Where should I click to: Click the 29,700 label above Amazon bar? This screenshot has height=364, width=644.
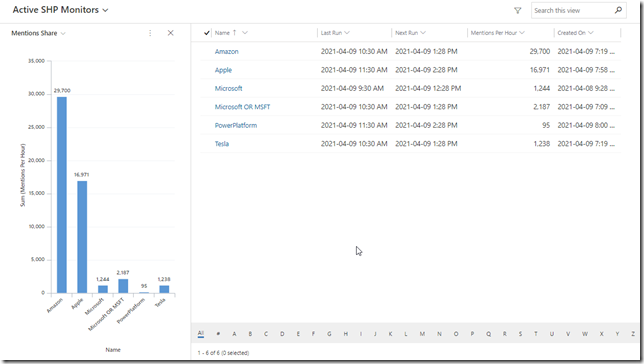[62, 90]
